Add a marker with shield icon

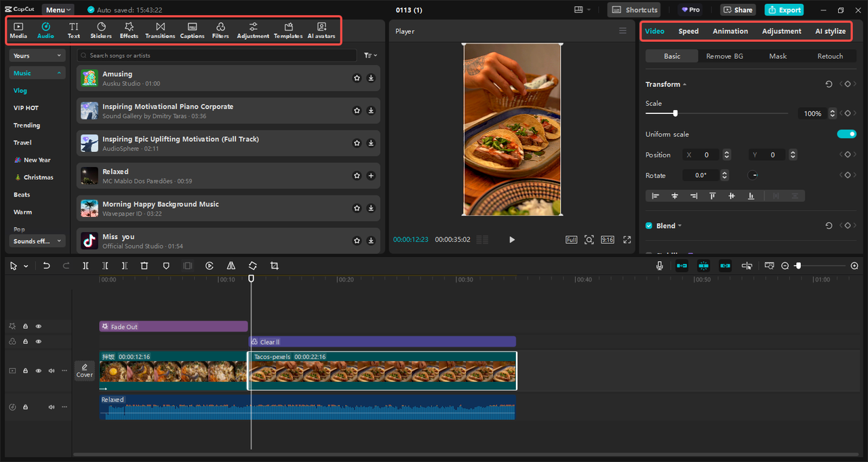[x=166, y=266]
